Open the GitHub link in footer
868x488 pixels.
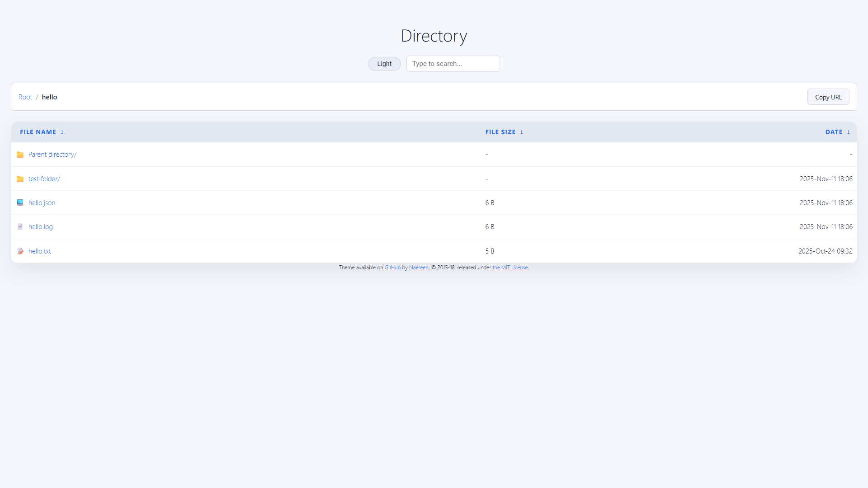pyautogui.click(x=392, y=267)
